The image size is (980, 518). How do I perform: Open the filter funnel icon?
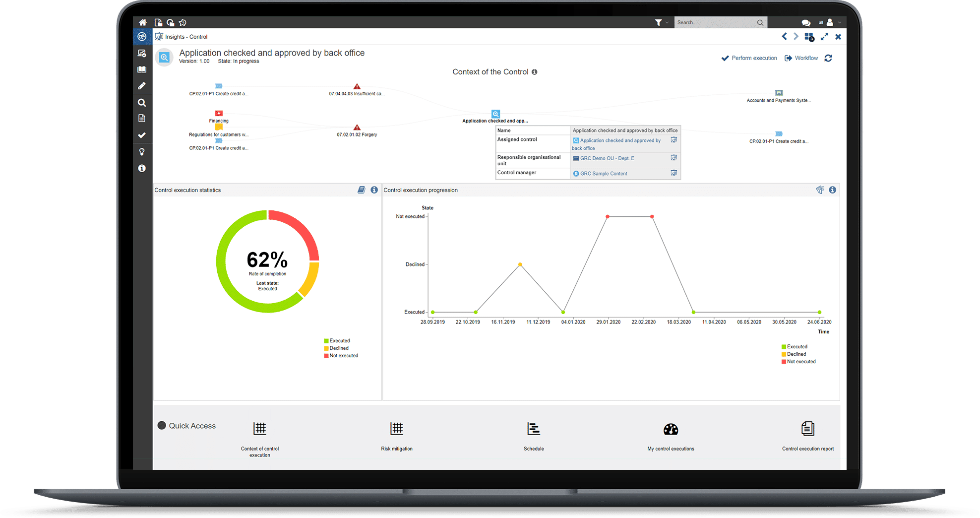click(x=658, y=22)
